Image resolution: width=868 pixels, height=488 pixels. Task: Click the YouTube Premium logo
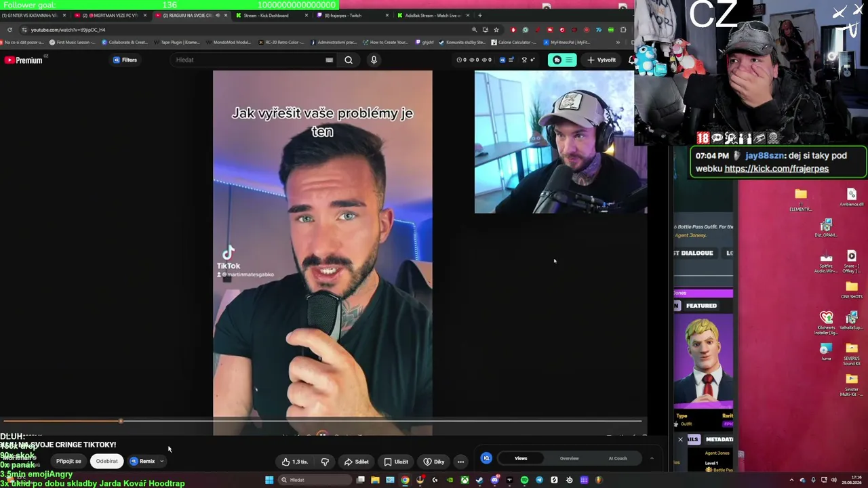tap(24, 60)
